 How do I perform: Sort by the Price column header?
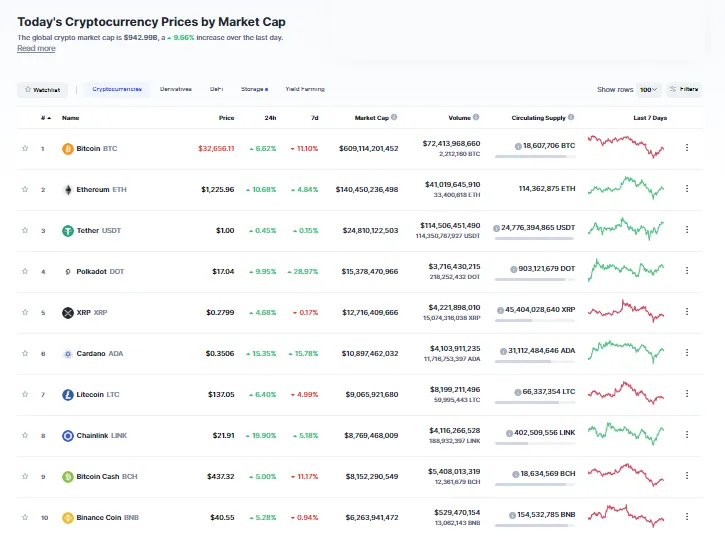coord(227,118)
